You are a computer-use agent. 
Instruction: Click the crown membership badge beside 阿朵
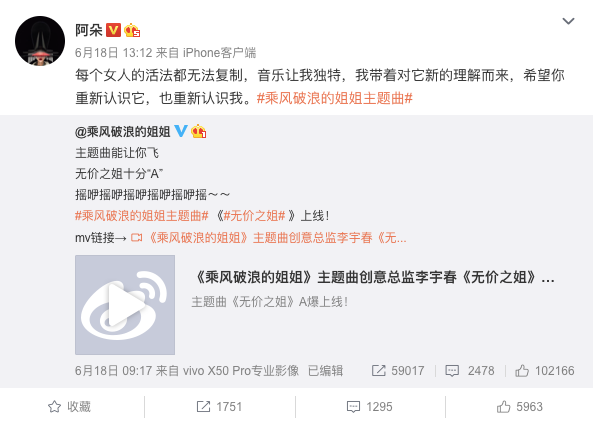tap(132, 30)
